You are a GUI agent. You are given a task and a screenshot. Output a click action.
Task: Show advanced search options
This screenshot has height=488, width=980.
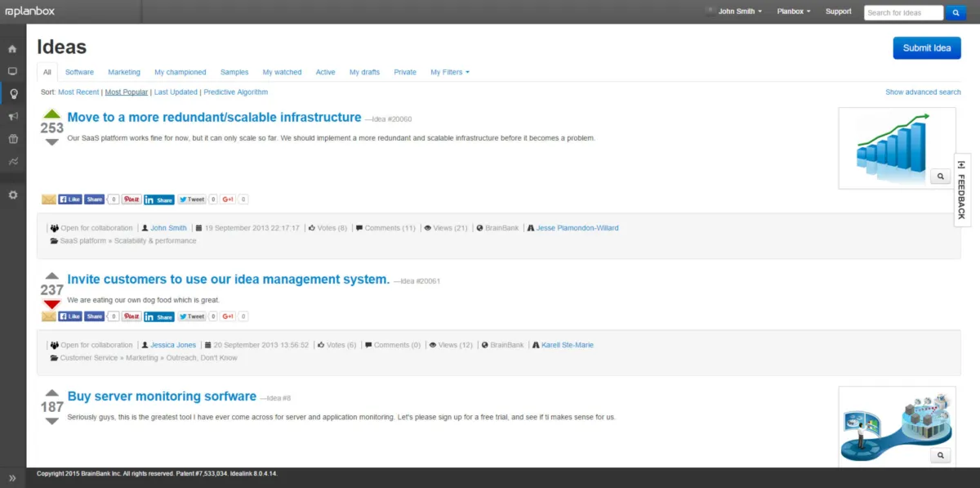923,92
